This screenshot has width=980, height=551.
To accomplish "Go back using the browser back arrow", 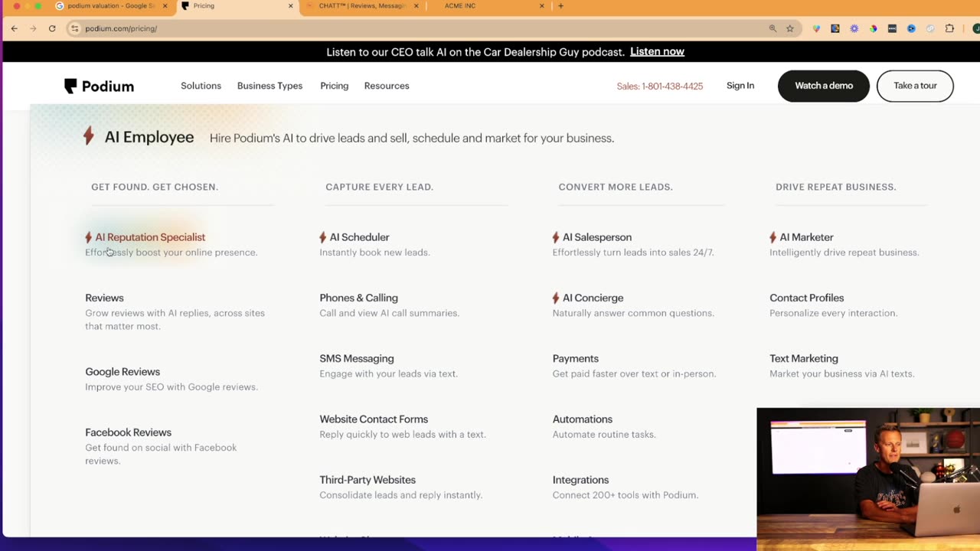I will pos(14,28).
